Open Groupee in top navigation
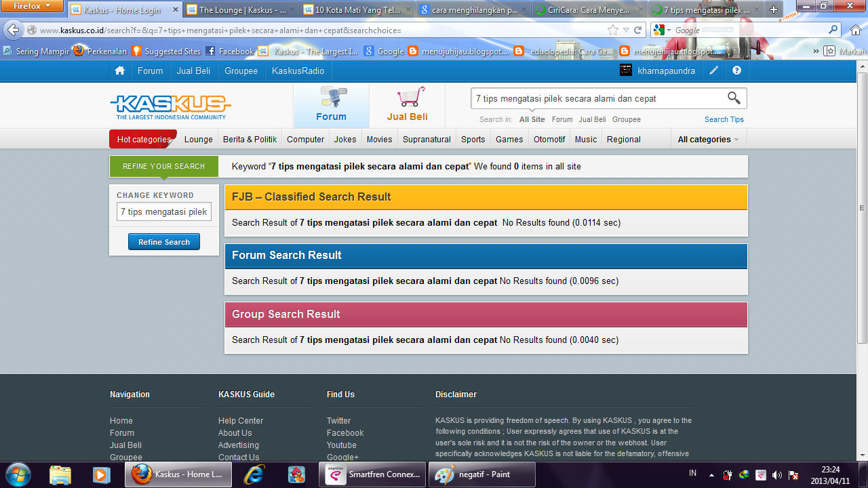The image size is (868, 488). (241, 70)
